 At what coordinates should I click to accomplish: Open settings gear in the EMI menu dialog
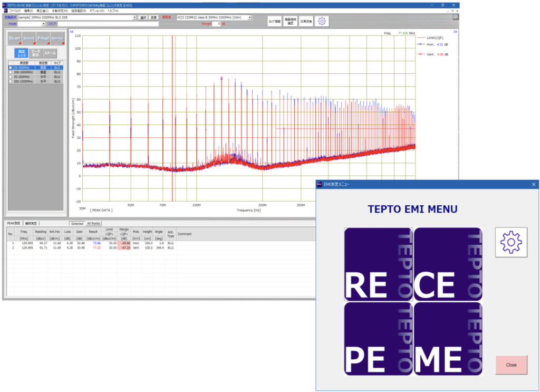511,242
